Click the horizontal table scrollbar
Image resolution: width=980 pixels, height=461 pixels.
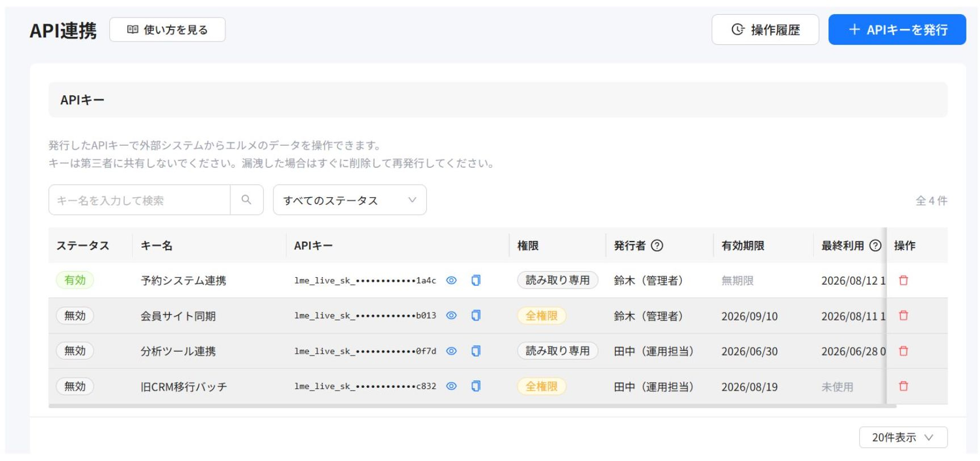(472, 406)
